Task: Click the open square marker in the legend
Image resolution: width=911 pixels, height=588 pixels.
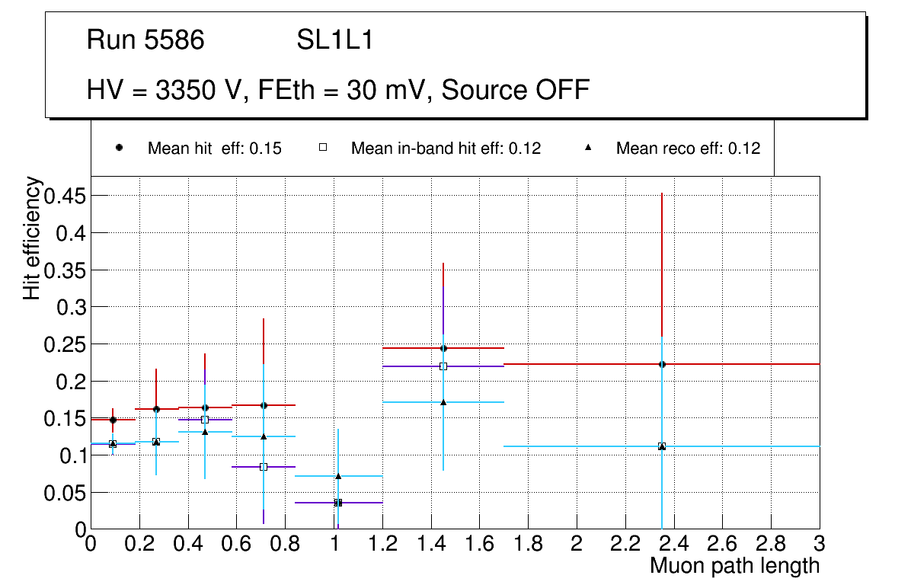Action: 322,148
